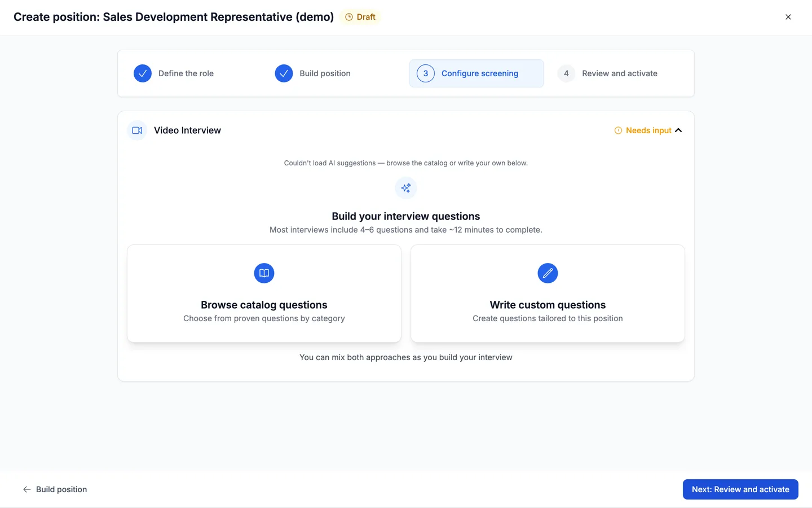Click Build your interview questions heading
This screenshot has width=812, height=508.
pyautogui.click(x=406, y=216)
